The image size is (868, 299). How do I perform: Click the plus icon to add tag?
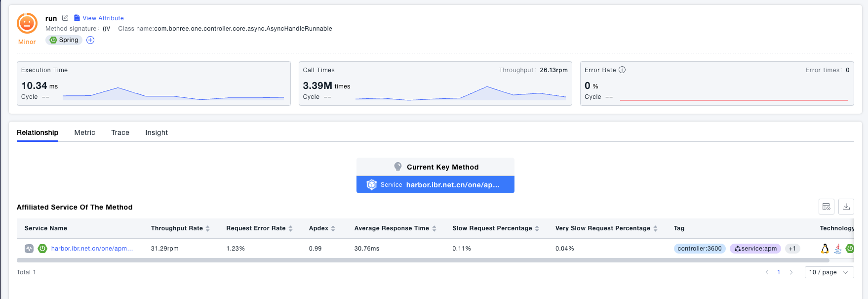coord(90,40)
